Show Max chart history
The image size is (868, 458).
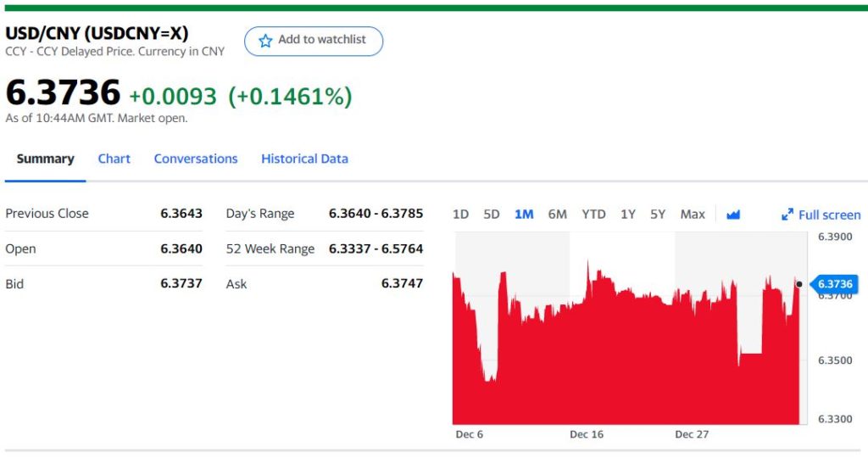coord(693,215)
